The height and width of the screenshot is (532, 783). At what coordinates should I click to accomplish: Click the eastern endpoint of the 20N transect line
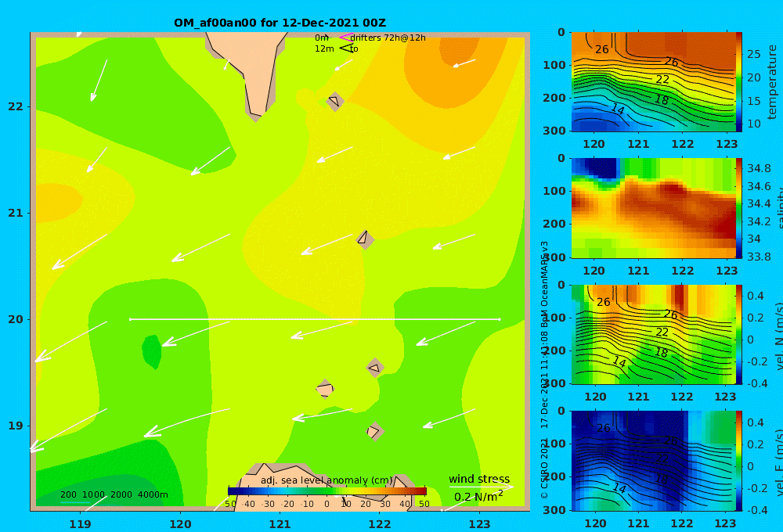click(x=500, y=319)
